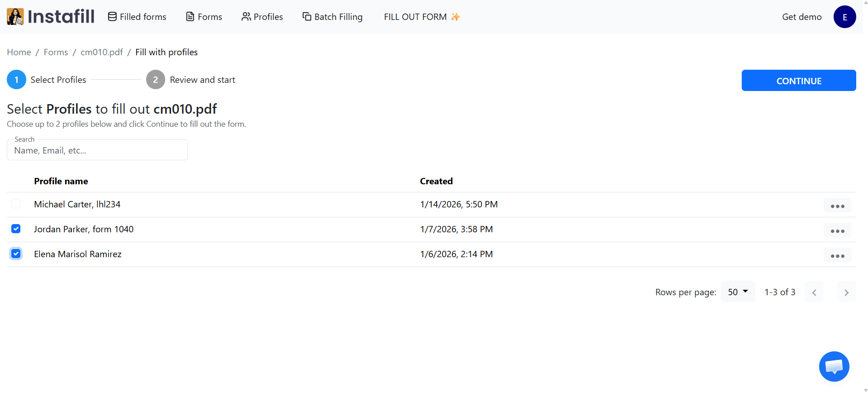The height and width of the screenshot is (393, 868).
Task: Focus the Search input field
Action: coord(97,150)
